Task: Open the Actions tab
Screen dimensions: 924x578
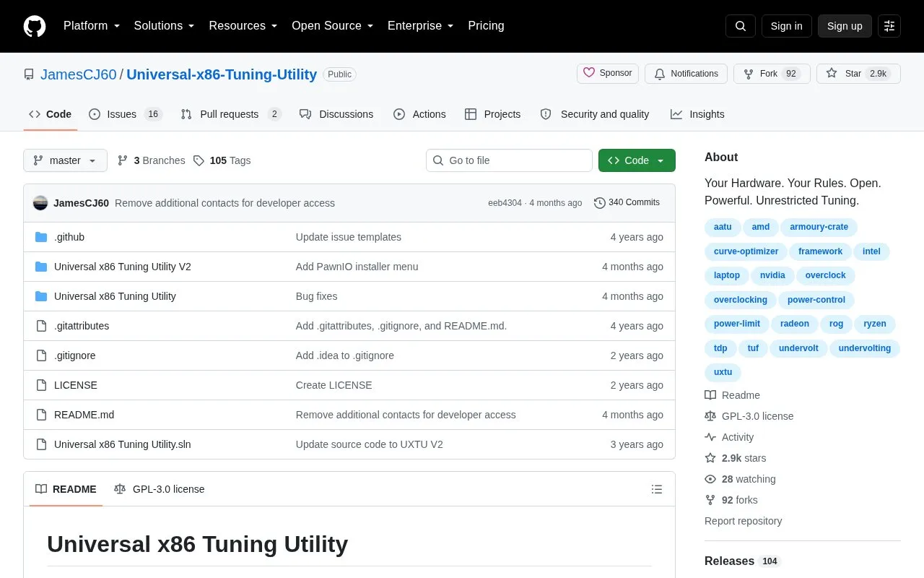Action: tap(419, 114)
